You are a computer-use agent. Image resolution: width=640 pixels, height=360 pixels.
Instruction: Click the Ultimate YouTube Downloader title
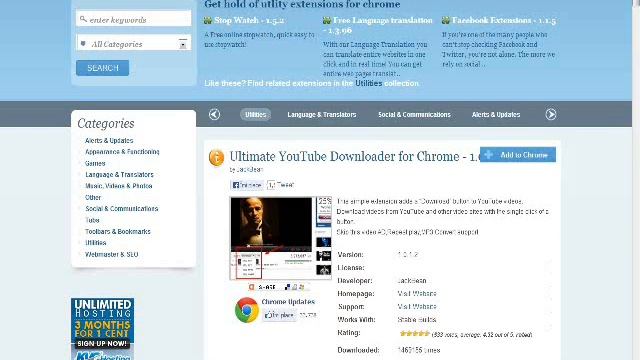(x=354, y=156)
